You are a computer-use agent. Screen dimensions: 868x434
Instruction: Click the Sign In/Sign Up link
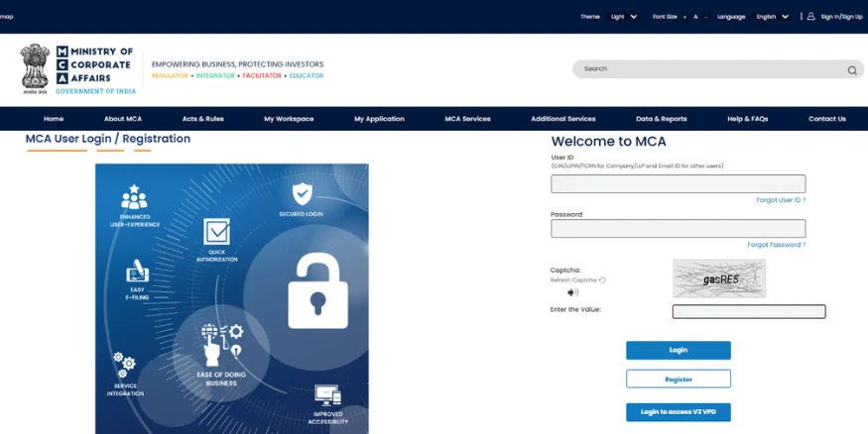click(x=841, y=17)
